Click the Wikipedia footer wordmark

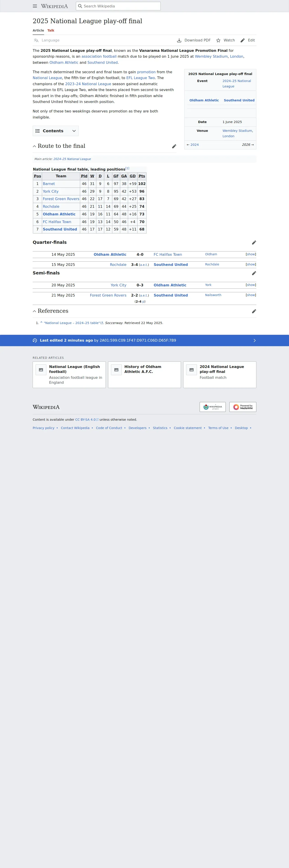click(46, 407)
